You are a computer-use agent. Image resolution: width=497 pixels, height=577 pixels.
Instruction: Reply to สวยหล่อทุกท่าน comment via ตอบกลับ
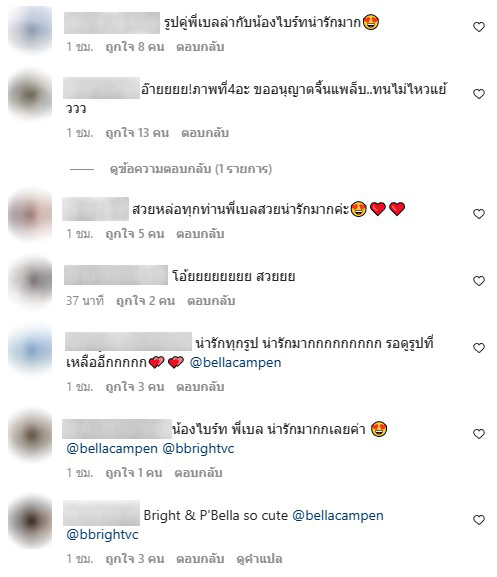point(200,234)
